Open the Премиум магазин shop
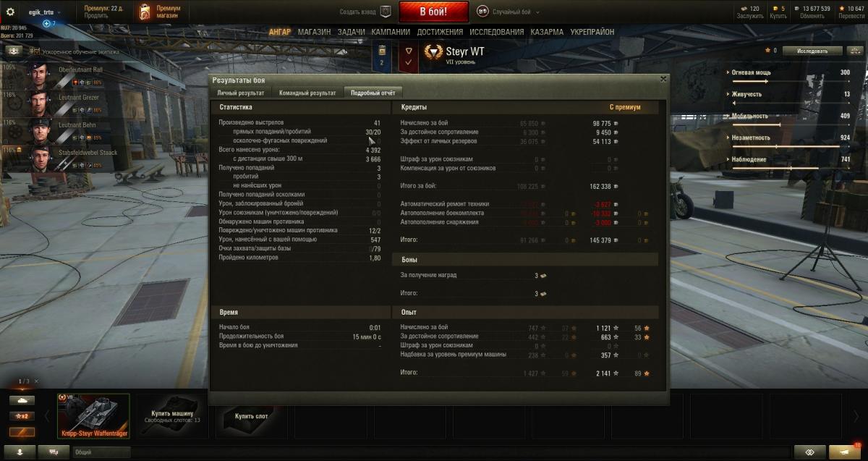The image size is (868, 461). pyautogui.click(x=159, y=12)
